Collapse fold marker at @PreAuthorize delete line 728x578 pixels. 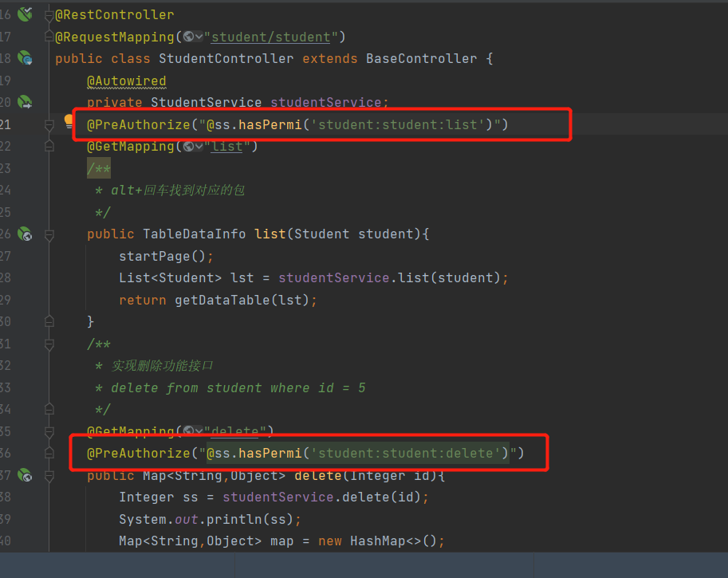point(49,453)
